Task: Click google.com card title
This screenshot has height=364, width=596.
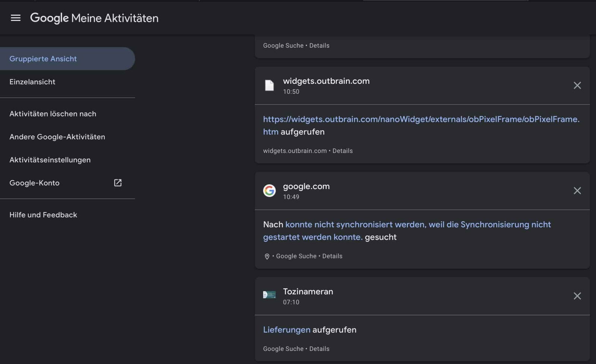Action: coord(306,186)
